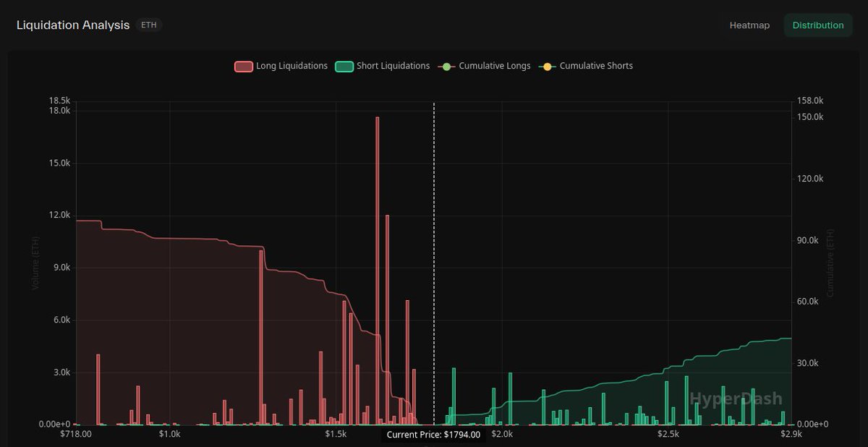Click the Long Liquidations legend swatch
The image size is (868, 447).
click(x=242, y=66)
